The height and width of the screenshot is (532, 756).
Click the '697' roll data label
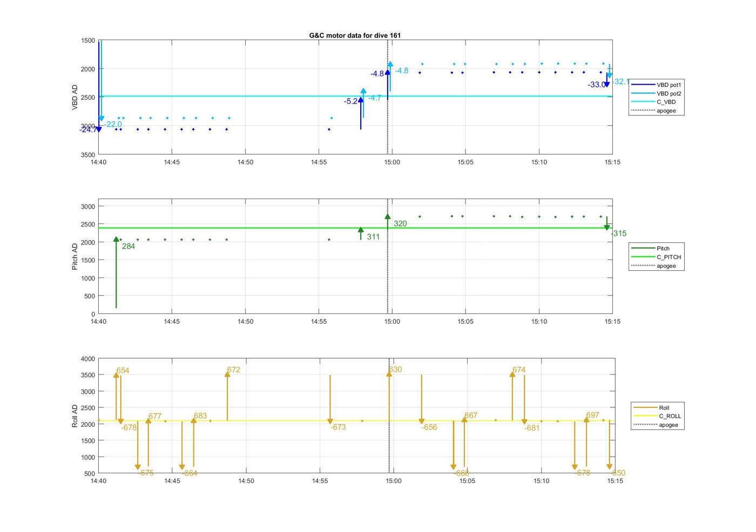593,415
